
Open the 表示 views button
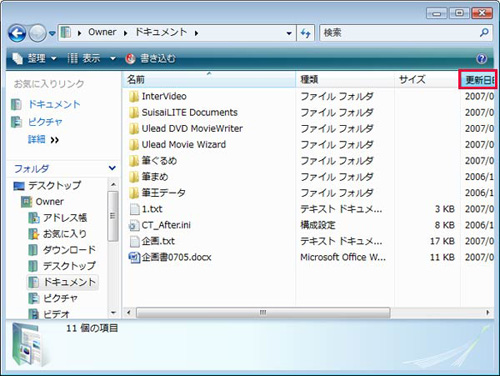click(x=84, y=59)
